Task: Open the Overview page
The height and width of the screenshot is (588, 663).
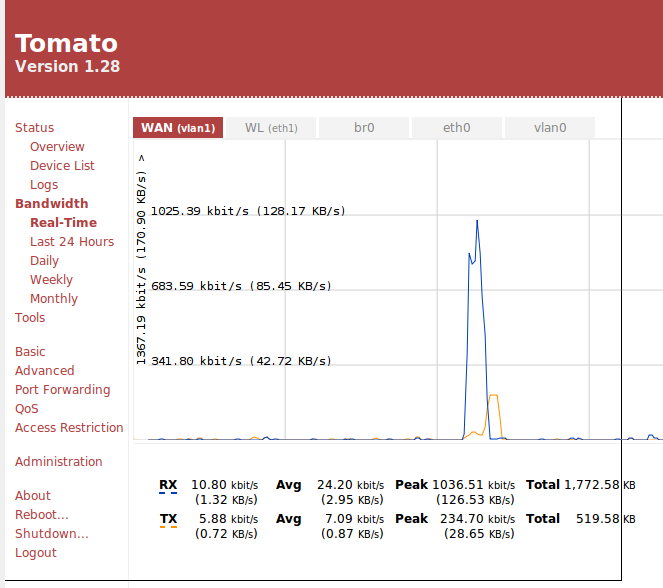Action: [57, 147]
